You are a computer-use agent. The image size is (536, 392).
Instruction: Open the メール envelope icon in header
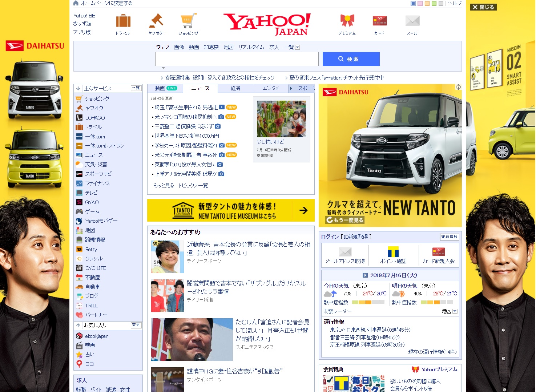(412, 21)
